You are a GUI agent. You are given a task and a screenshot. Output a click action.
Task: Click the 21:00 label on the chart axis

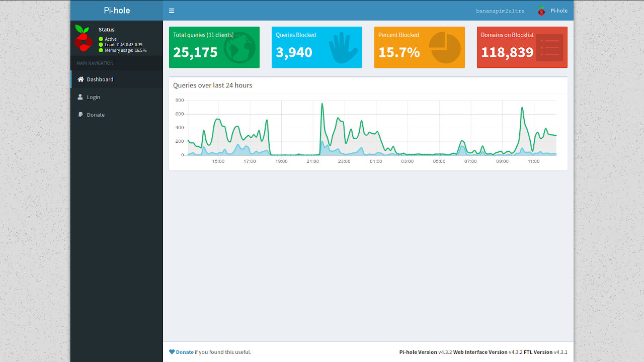312,161
